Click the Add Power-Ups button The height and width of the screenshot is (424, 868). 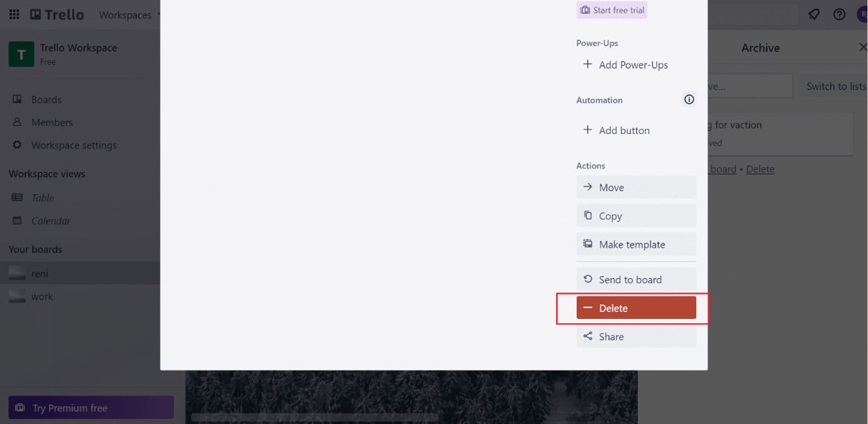[x=625, y=65]
